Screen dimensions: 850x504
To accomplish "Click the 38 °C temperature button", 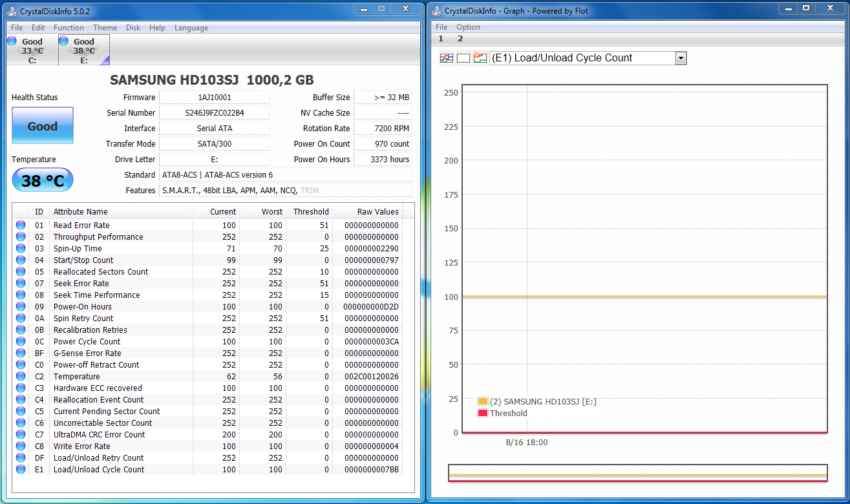I will tap(43, 180).
